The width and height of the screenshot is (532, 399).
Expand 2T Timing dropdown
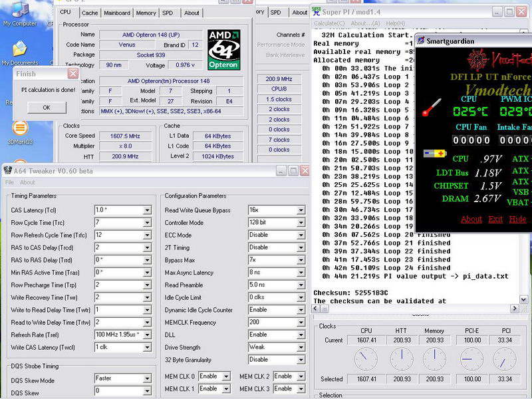(301, 247)
